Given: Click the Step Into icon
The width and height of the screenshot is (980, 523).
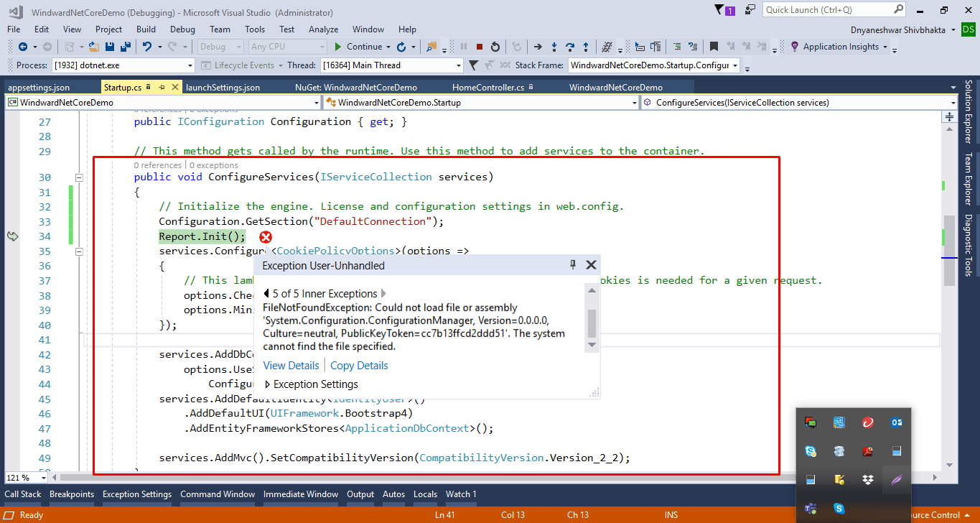Looking at the screenshot, I should coord(554,47).
